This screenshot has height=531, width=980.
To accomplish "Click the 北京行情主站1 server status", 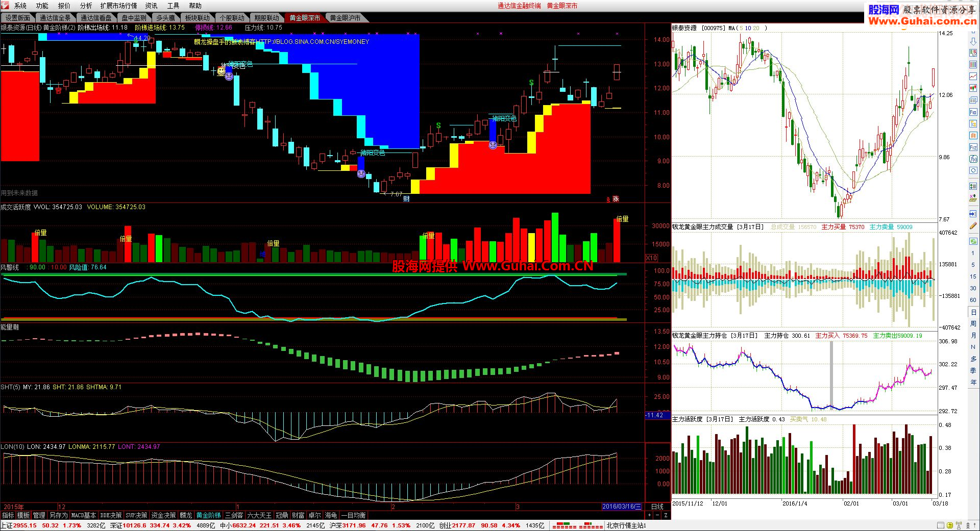I will 626,525.
